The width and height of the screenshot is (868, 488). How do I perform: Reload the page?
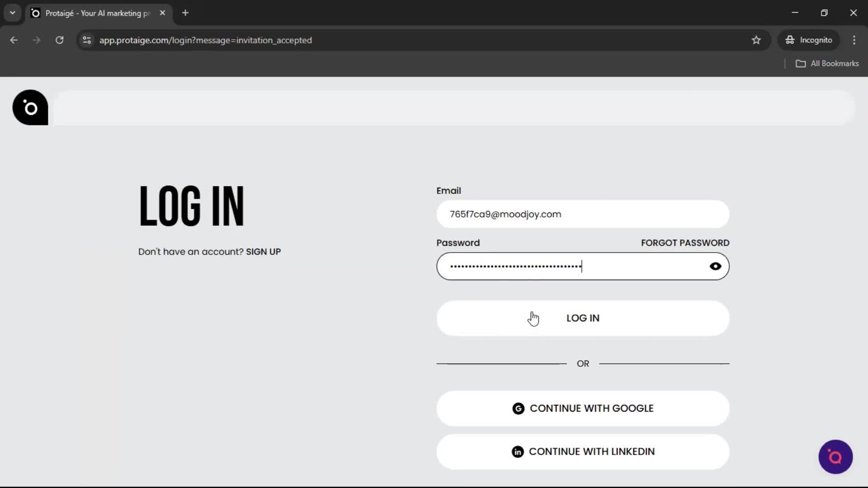click(59, 40)
